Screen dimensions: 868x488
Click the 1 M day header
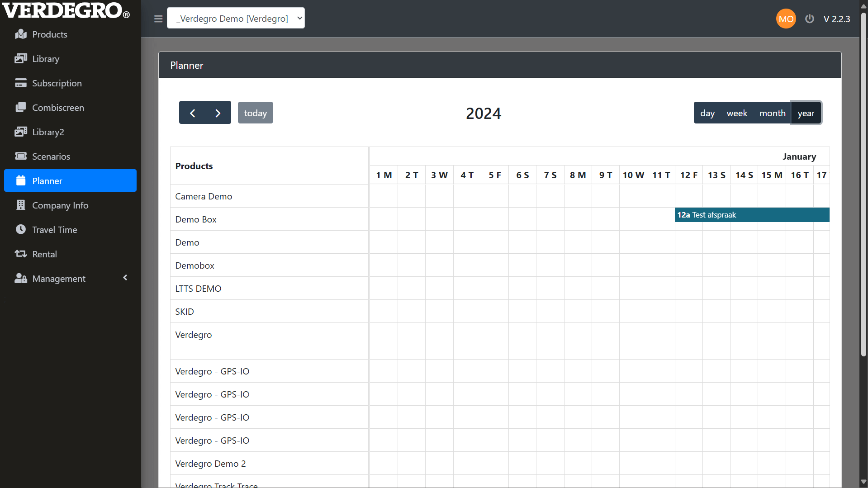(384, 175)
